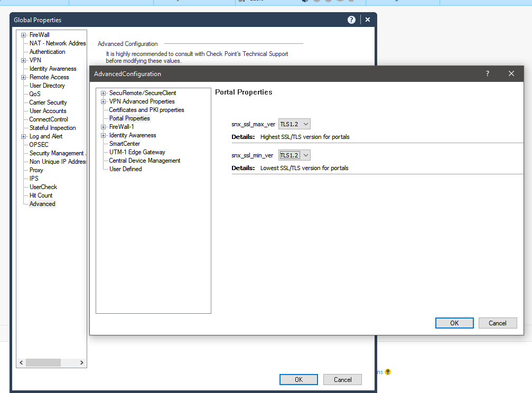Select Hit Count in Global Properties

pyautogui.click(x=41, y=195)
